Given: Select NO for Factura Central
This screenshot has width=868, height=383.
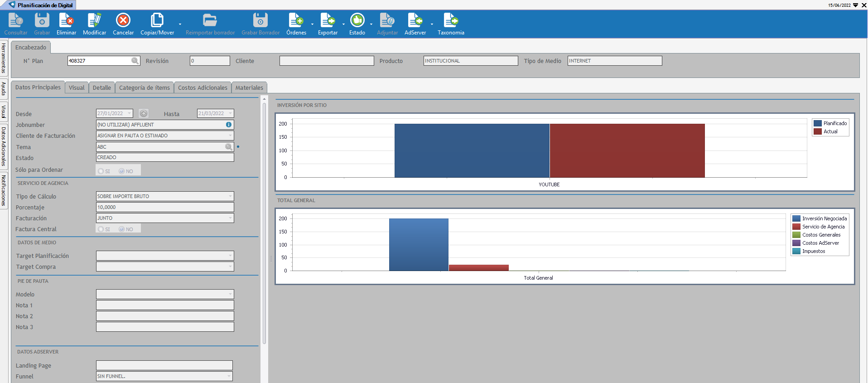Looking at the screenshot, I should click(122, 229).
